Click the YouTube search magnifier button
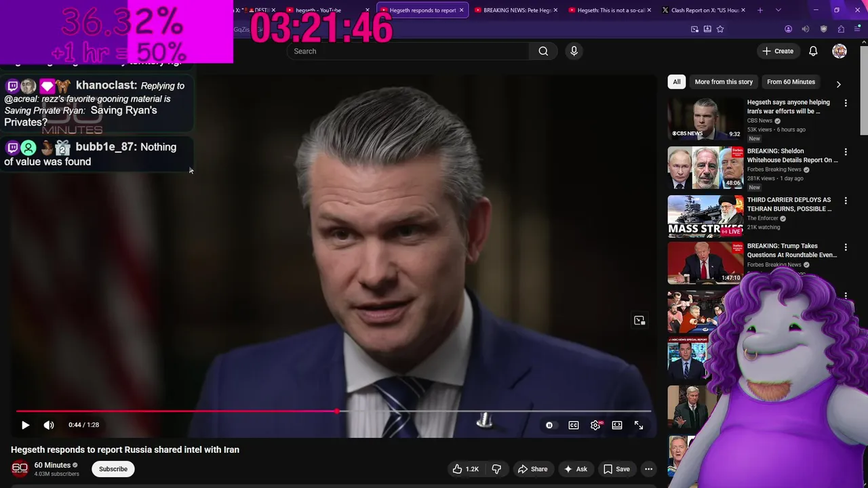This screenshot has height=488, width=868. tap(543, 51)
